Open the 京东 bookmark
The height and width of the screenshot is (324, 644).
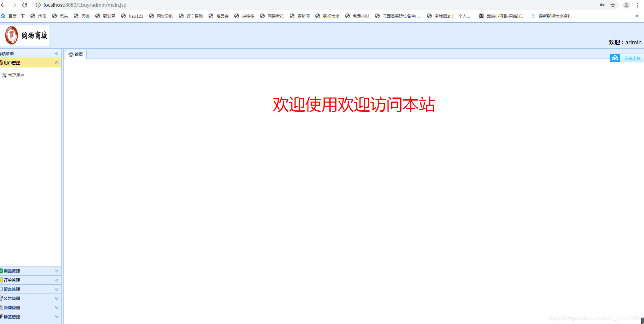60,16
